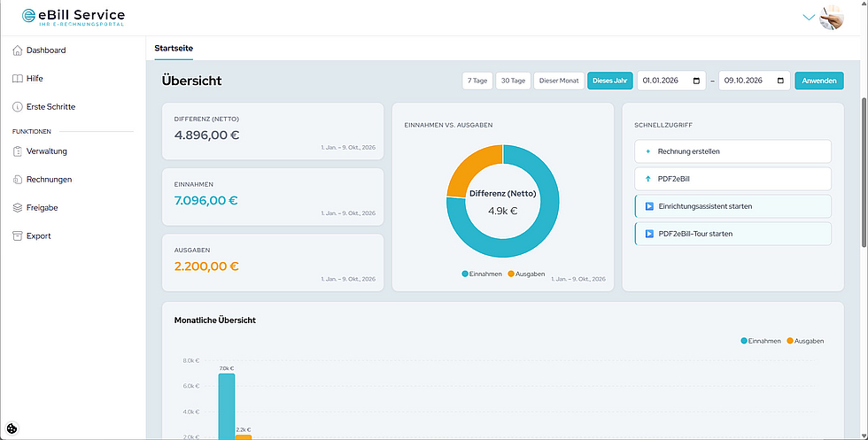Filter overview by 7 Tage
The image size is (868, 440).
pos(477,81)
